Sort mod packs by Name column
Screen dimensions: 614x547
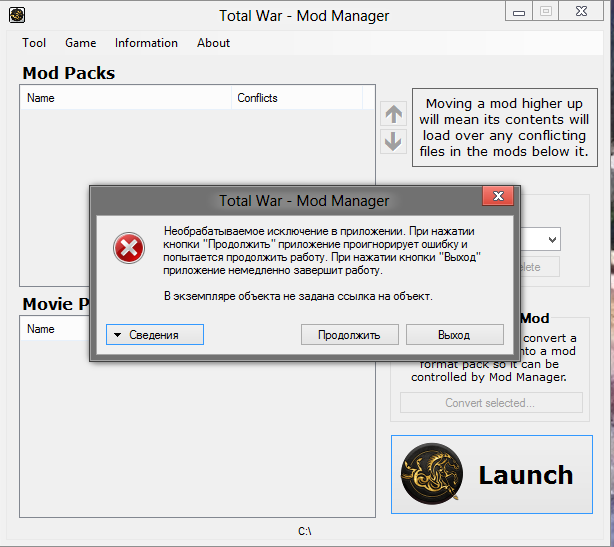[x=126, y=98]
